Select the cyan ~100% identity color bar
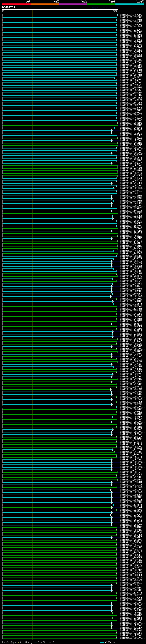 tap(130, 4)
